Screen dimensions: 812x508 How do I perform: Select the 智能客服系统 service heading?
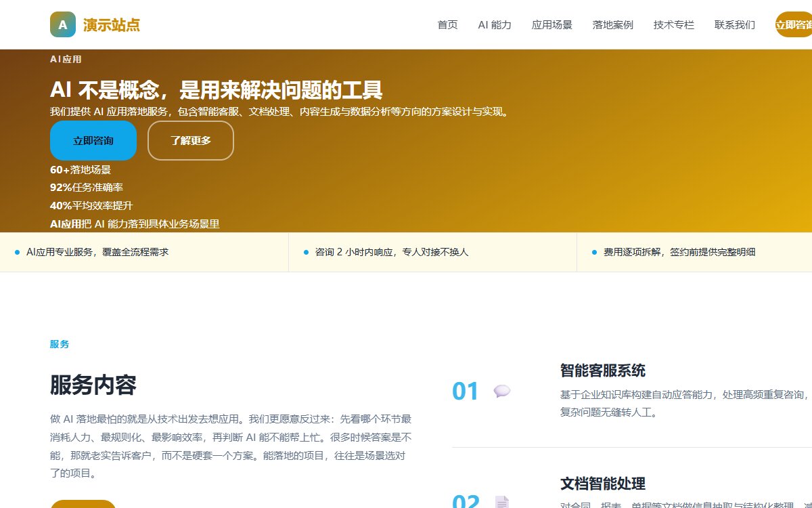(x=603, y=371)
